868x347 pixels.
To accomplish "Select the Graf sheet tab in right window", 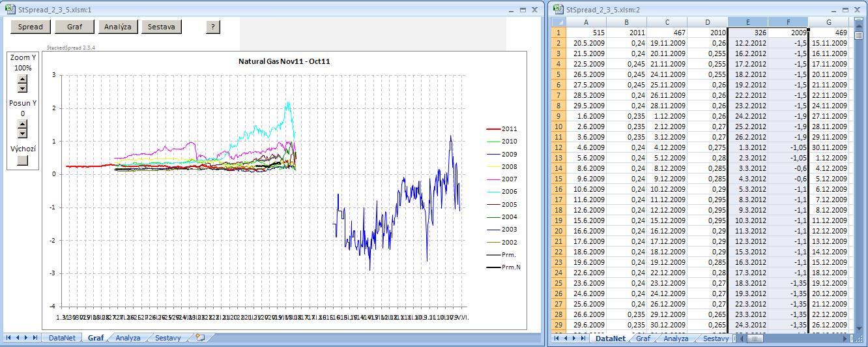I will 643,339.
